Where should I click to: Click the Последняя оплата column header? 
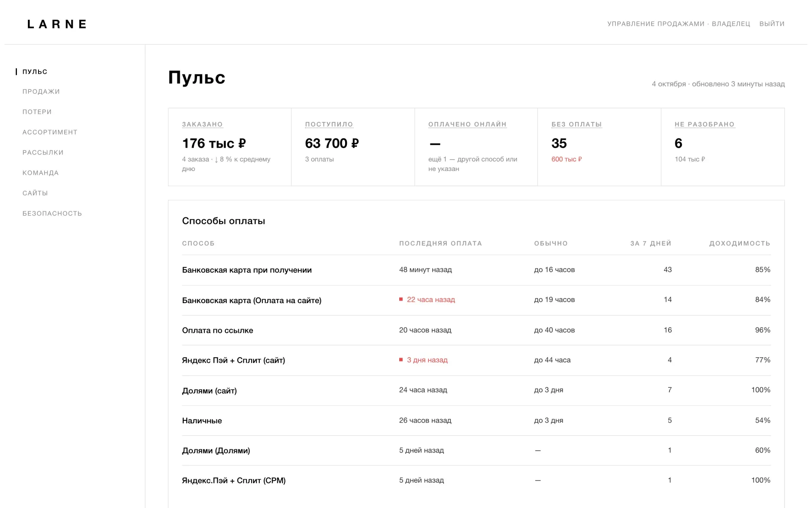coord(441,243)
